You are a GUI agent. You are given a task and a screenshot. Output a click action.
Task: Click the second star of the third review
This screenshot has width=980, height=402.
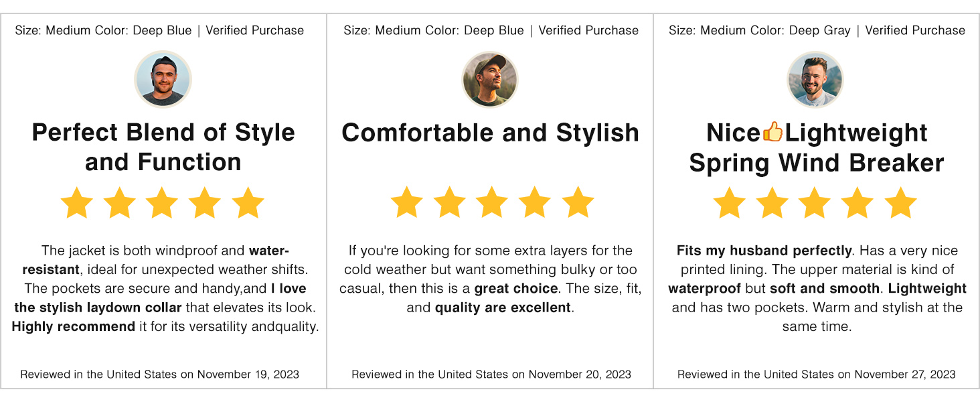(772, 203)
